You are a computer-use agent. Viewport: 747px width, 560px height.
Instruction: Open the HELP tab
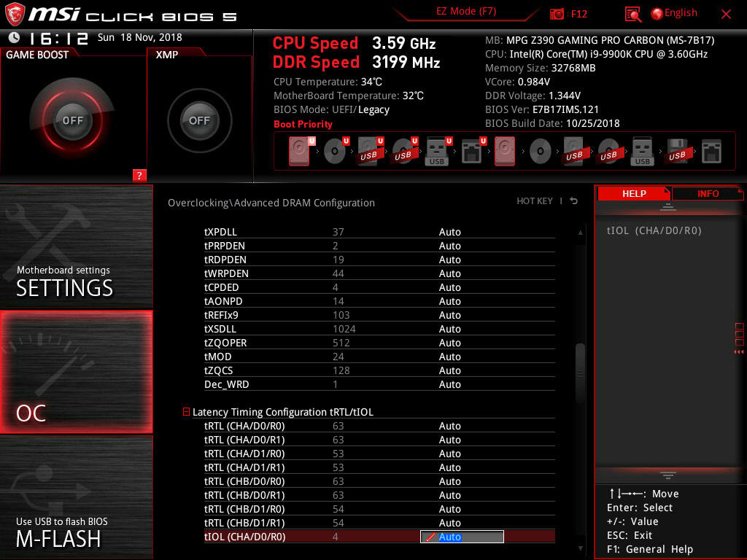[634, 194]
